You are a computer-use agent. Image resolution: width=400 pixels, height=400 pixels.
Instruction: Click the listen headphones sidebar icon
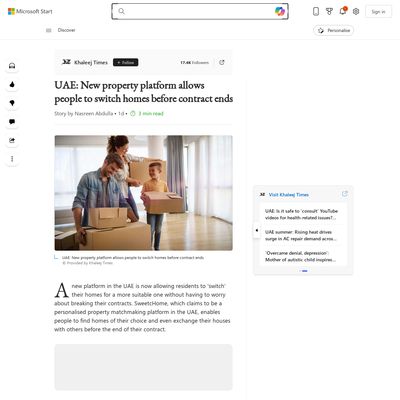pos(12,66)
